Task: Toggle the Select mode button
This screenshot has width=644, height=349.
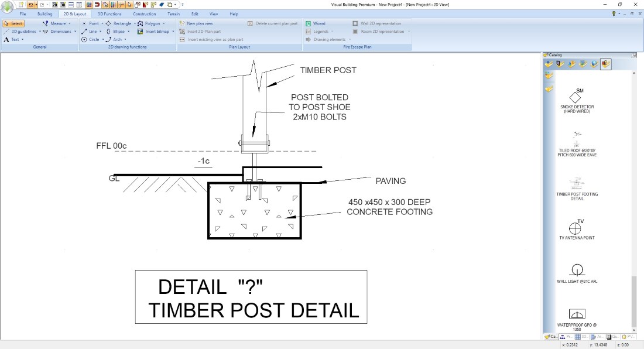Action: pyautogui.click(x=13, y=23)
